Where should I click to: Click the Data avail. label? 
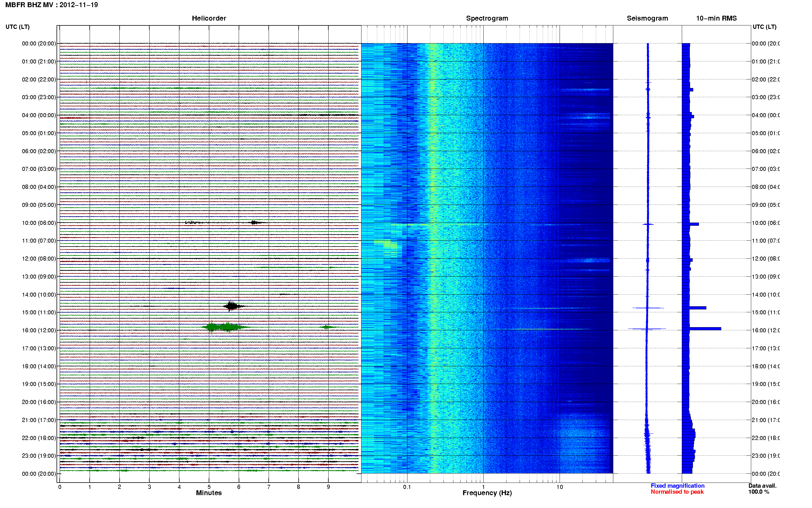pyautogui.click(x=762, y=486)
